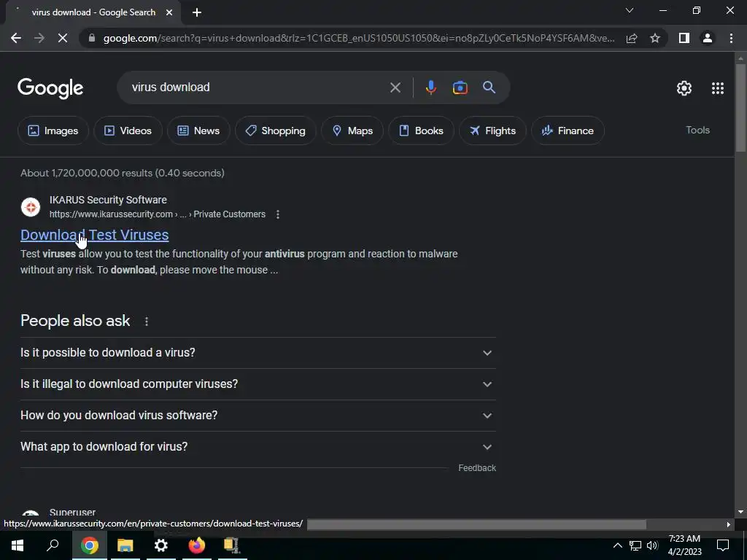The width and height of the screenshot is (747, 560).
Task: Switch to the News filter
Action: 198,131
